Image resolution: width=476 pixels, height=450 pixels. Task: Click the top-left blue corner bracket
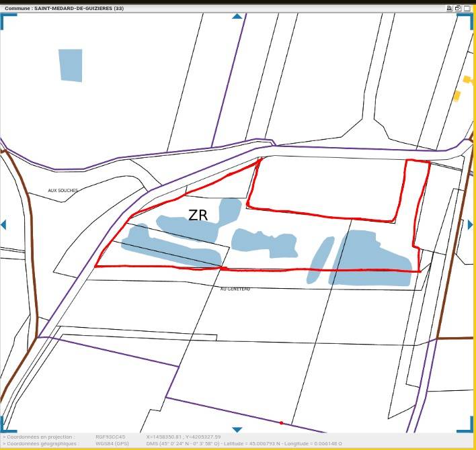(8, 20)
